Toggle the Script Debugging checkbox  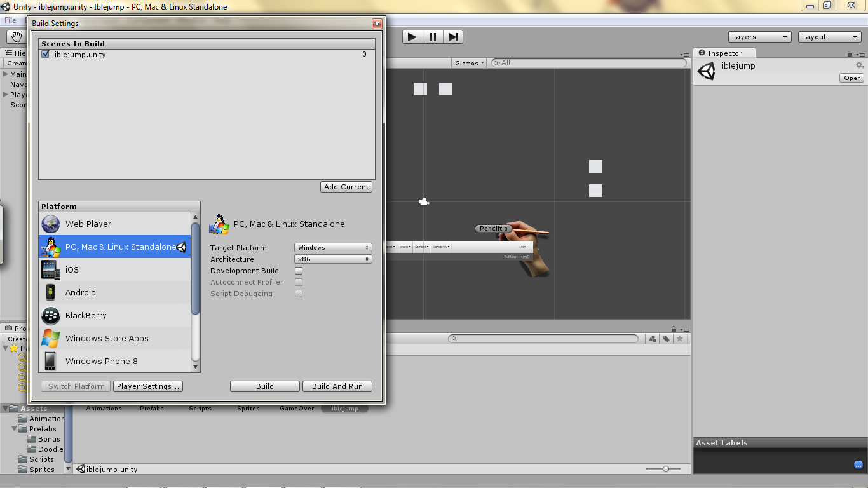[x=299, y=294]
